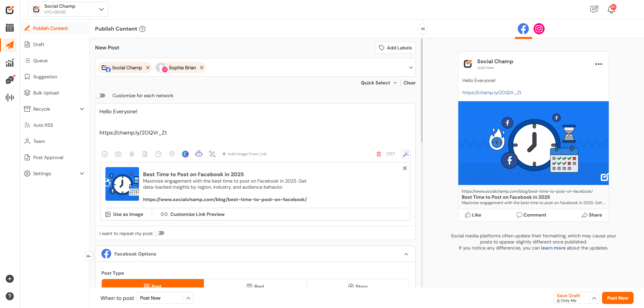Open the engage chat-bubbles sidebar icon

coord(10,80)
